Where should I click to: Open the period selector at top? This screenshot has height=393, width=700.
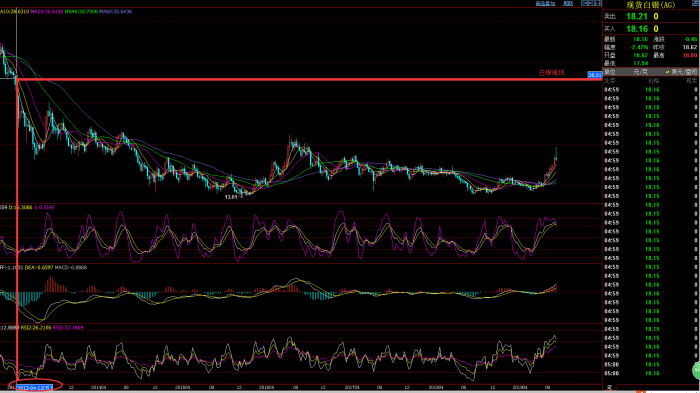click(x=568, y=4)
